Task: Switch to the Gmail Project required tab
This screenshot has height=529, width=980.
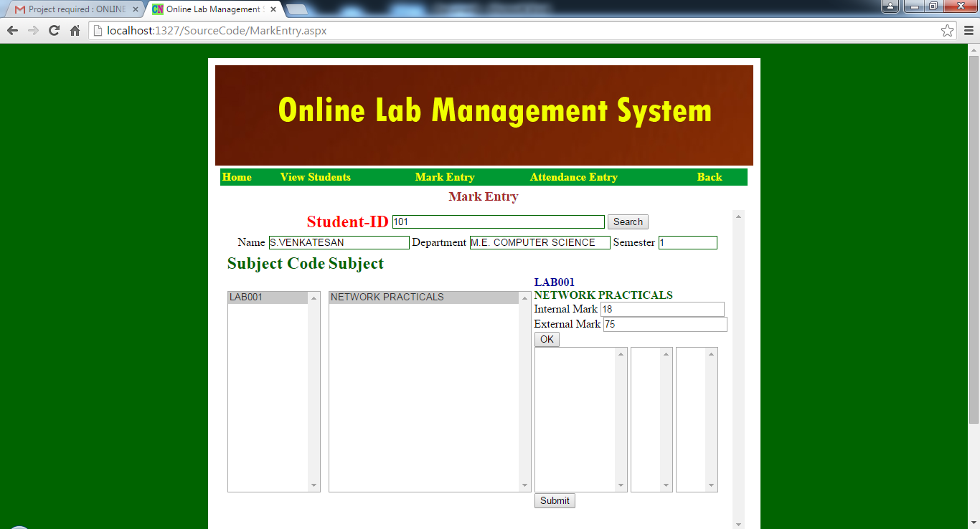Action: pos(72,10)
